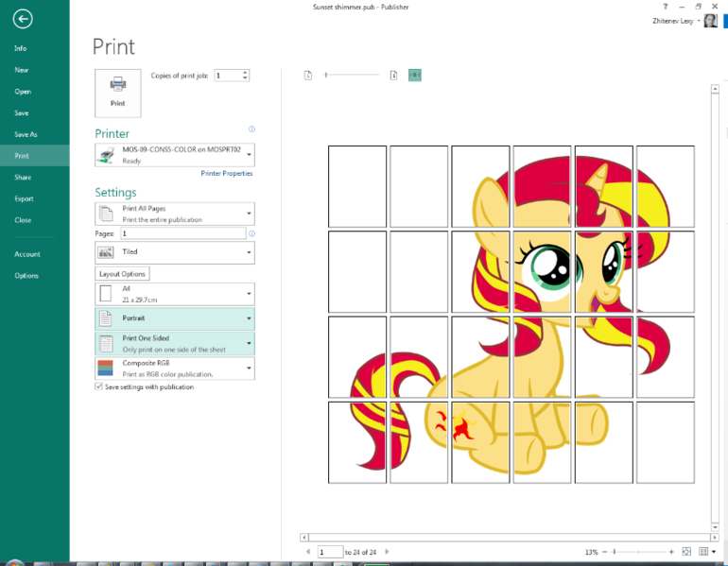
Task: Open the Save As page
Action: point(26,134)
